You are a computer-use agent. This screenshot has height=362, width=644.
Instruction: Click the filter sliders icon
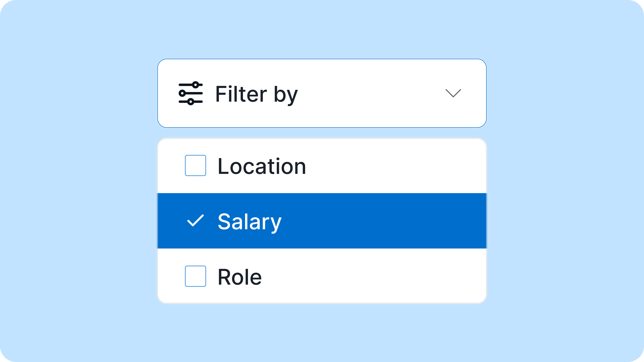[190, 93]
